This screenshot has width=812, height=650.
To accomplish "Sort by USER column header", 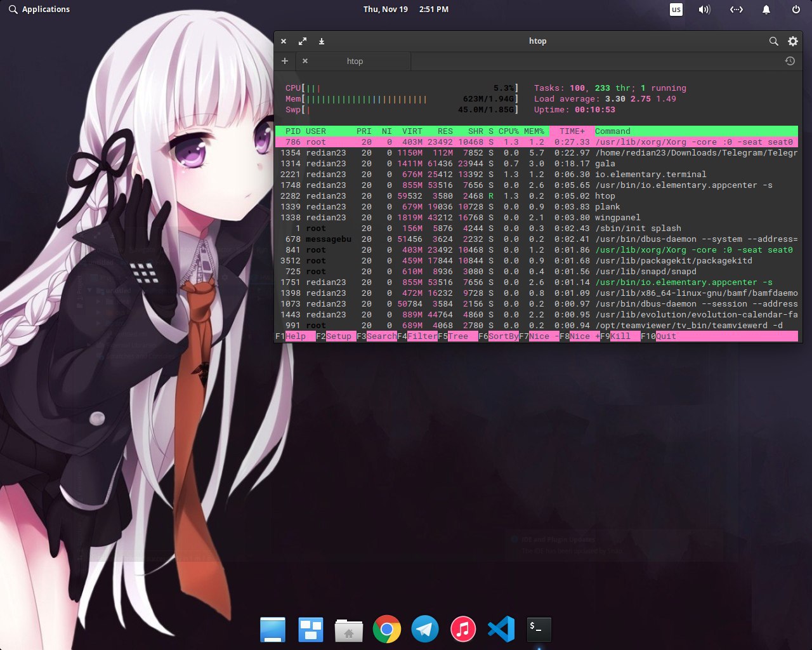I will point(316,131).
